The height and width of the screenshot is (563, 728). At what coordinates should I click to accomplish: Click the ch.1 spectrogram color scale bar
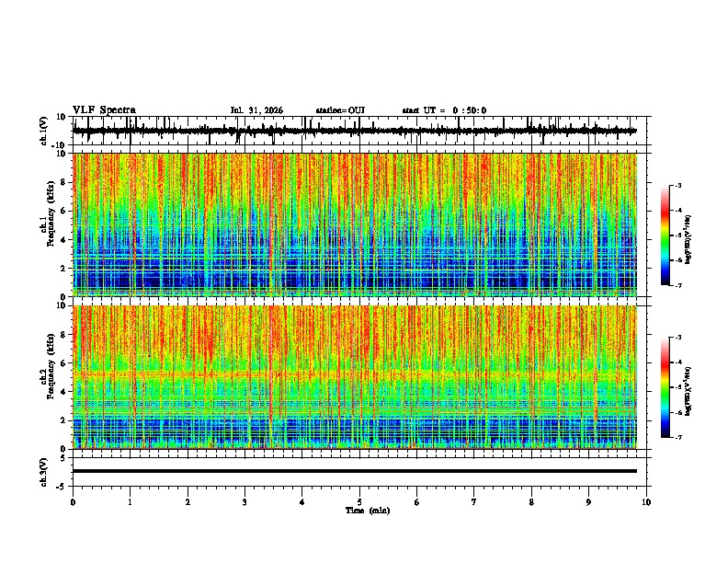pos(665,236)
